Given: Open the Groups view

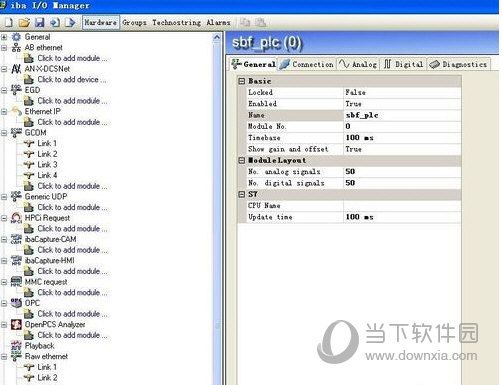Looking at the screenshot, I should click(x=134, y=23).
